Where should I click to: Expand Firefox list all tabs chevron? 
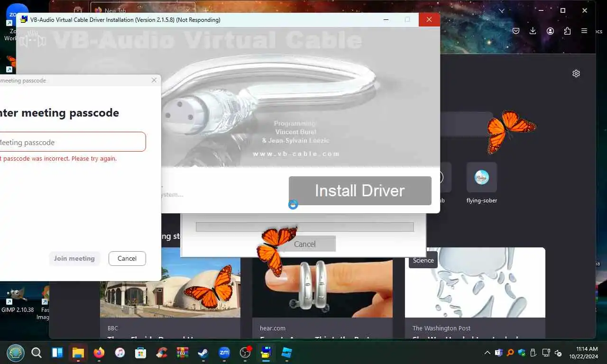(x=502, y=10)
